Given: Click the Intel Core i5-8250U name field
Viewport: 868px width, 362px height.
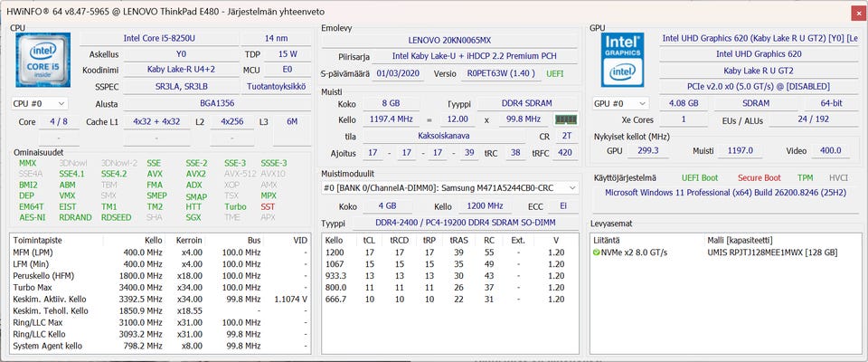Looking at the screenshot, I should point(159,38).
